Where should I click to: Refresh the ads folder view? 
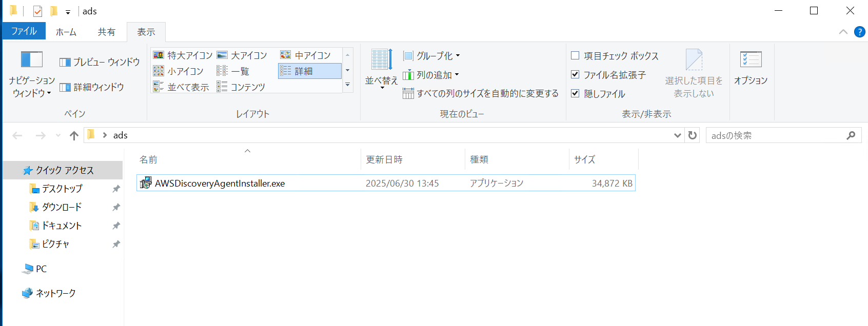tap(693, 135)
